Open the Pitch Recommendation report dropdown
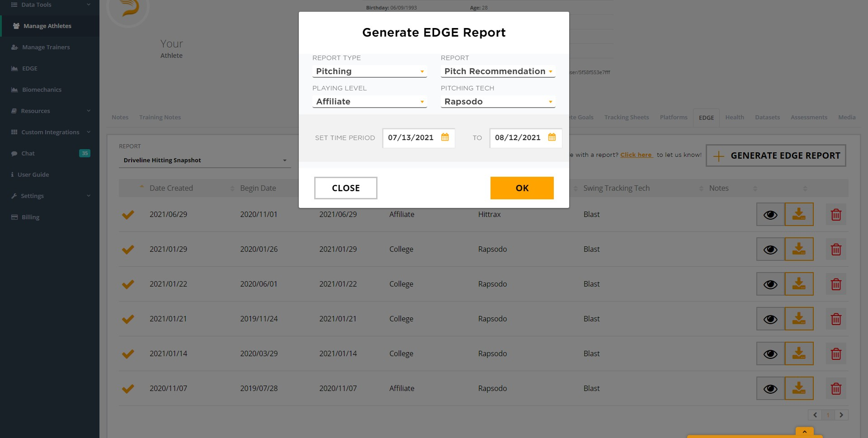Viewport: 868px width, 438px height. (x=498, y=71)
